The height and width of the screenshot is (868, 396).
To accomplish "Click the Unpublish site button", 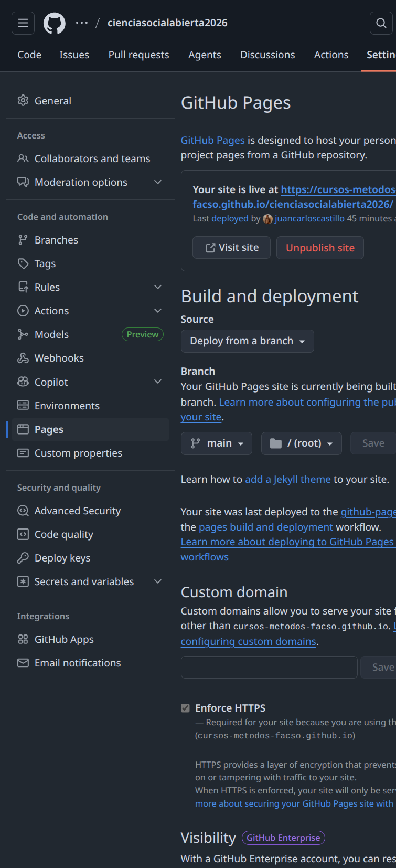I will coord(320,248).
